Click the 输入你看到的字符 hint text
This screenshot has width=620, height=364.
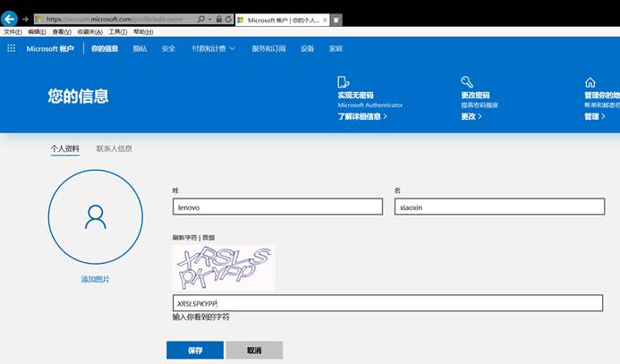(x=201, y=317)
